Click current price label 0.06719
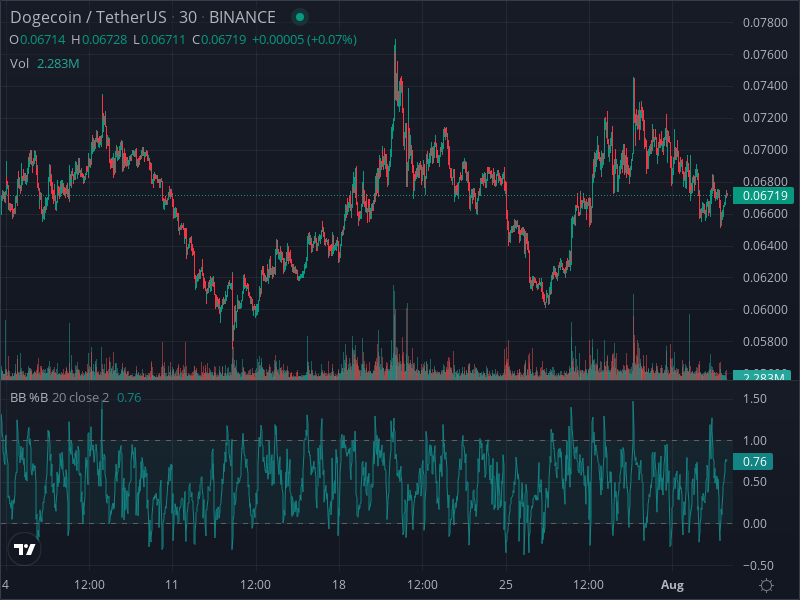Image resolution: width=800 pixels, height=600 pixels. click(x=763, y=195)
